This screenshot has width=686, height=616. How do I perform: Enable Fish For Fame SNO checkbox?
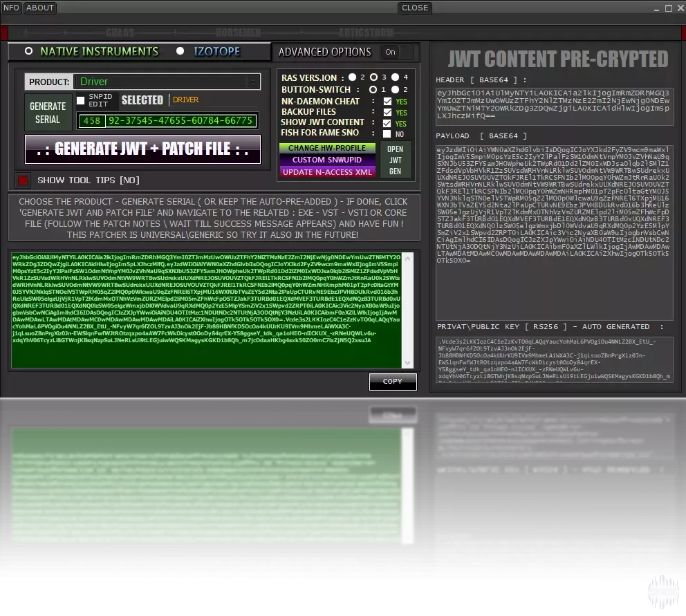[387, 133]
